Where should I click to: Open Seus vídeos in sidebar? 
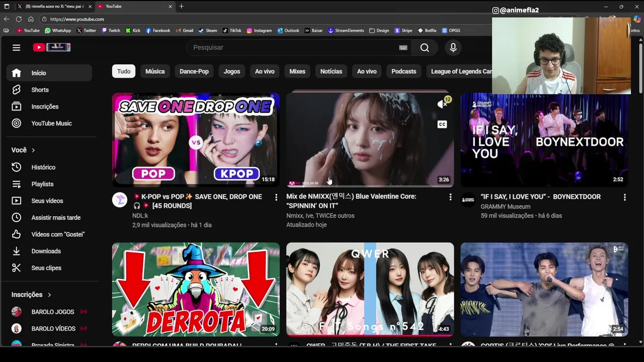(49, 201)
